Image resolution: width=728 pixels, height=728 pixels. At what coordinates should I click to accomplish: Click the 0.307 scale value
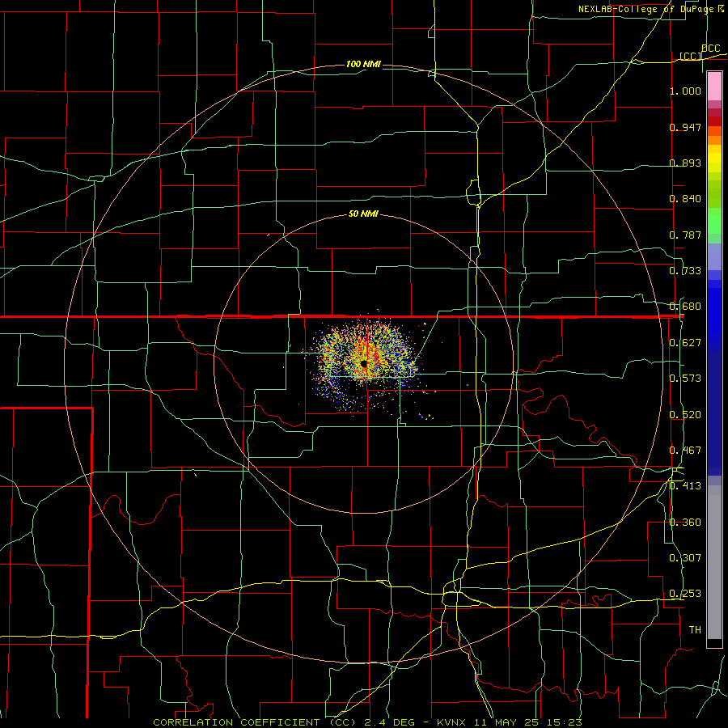coord(685,558)
